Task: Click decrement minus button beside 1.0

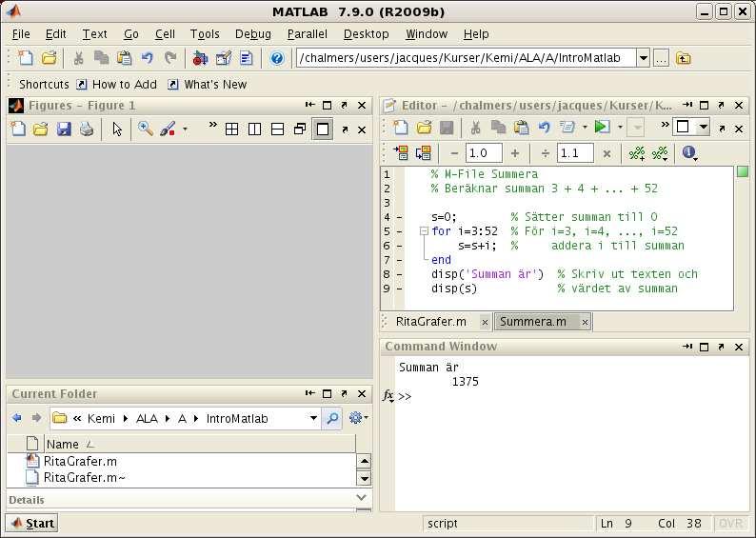Action: [454, 153]
